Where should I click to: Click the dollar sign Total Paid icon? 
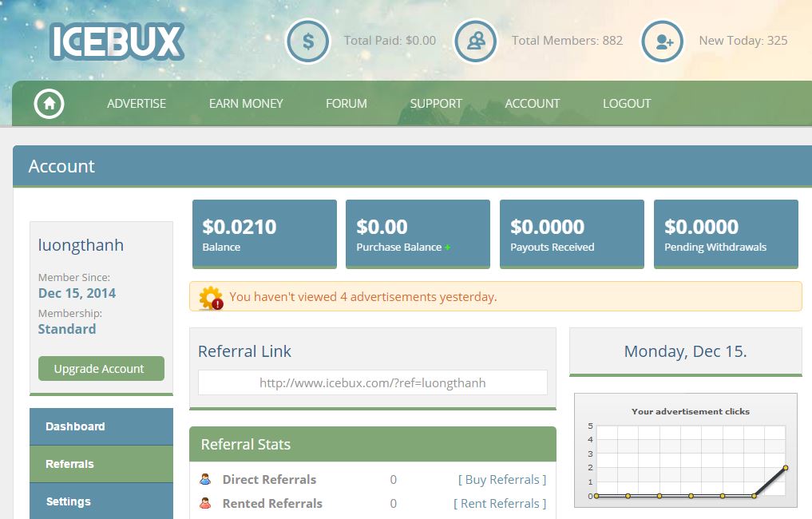click(x=308, y=42)
